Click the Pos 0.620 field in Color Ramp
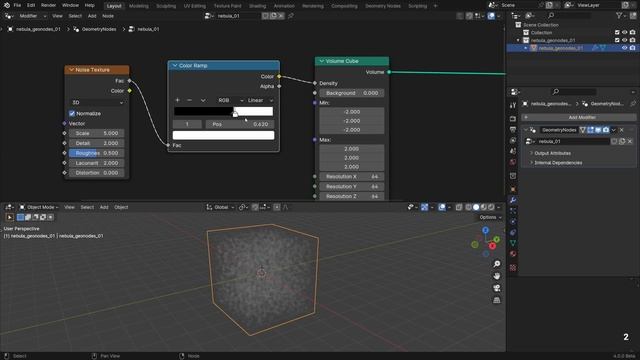Image resolution: width=640 pixels, height=360 pixels. pos(240,124)
